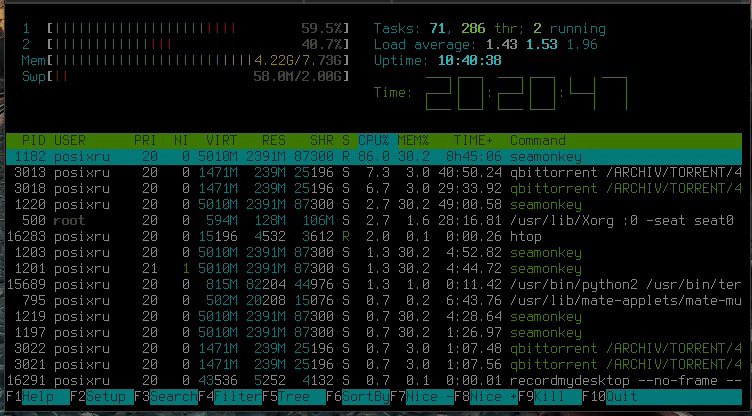Sort by the USER column header
The width and height of the screenshot is (752, 416).
click(x=70, y=141)
